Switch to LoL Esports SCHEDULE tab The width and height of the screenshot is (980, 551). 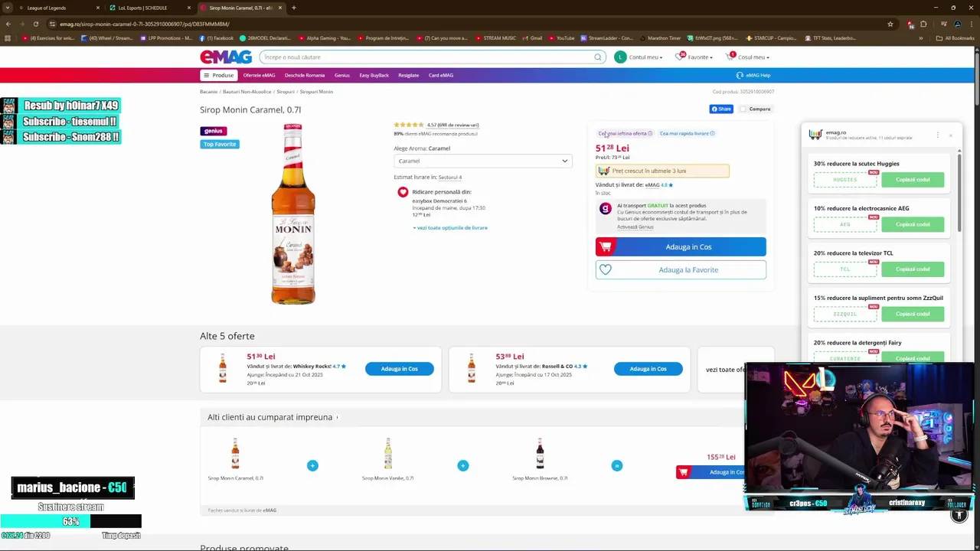tap(149, 8)
